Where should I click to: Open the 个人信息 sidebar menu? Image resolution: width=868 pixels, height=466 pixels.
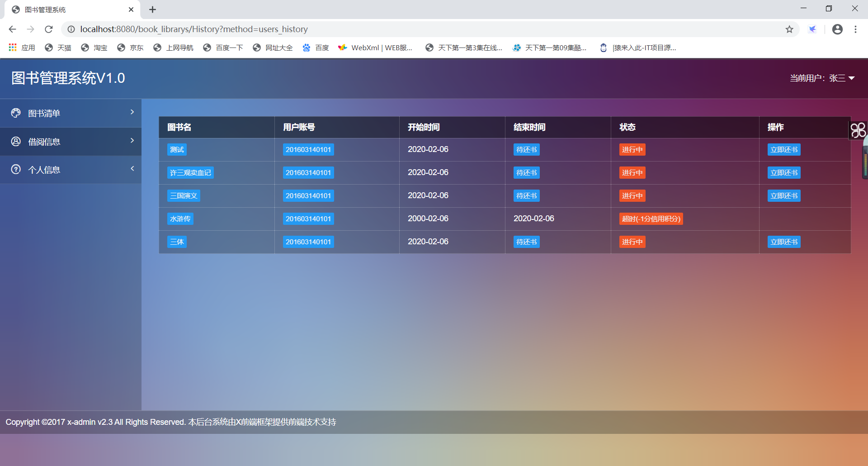[71, 170]
